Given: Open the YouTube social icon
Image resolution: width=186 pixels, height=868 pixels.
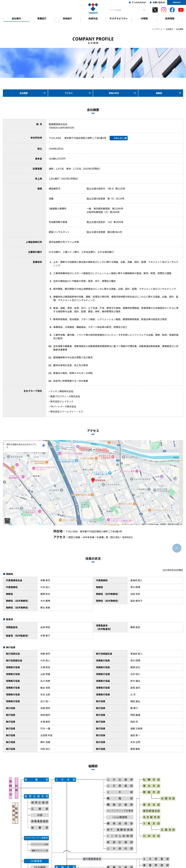Looking at the screenshot, I should pos(181,10).
